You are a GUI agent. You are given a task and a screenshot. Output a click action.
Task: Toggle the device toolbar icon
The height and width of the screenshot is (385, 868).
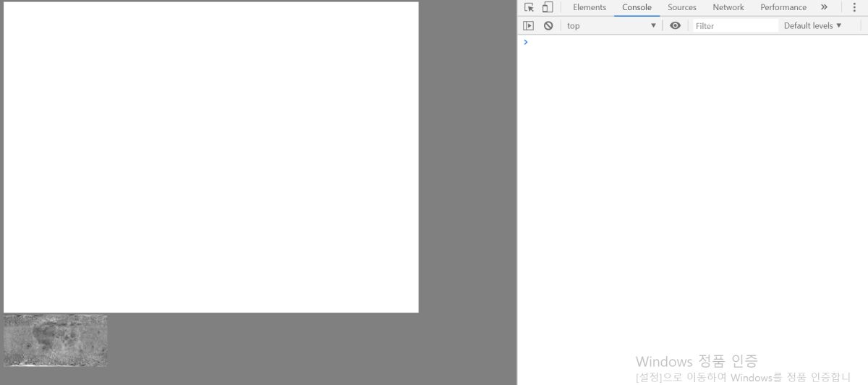pos(548,7)
